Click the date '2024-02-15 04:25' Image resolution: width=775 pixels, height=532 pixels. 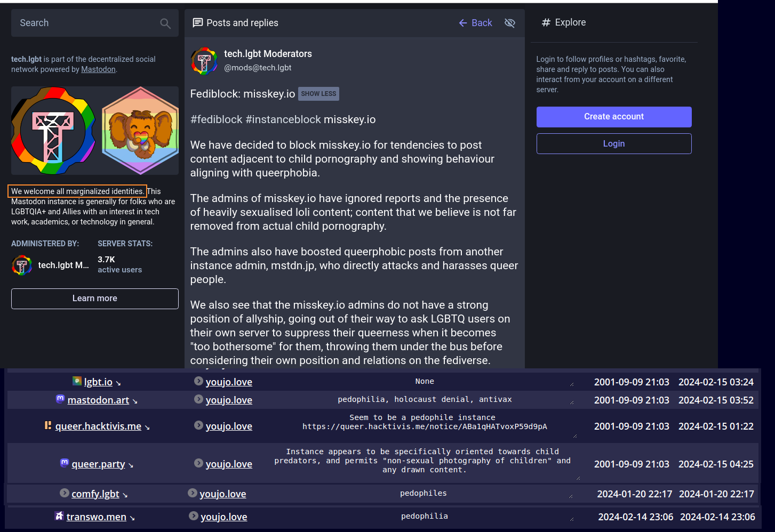[x=716, y=464]
